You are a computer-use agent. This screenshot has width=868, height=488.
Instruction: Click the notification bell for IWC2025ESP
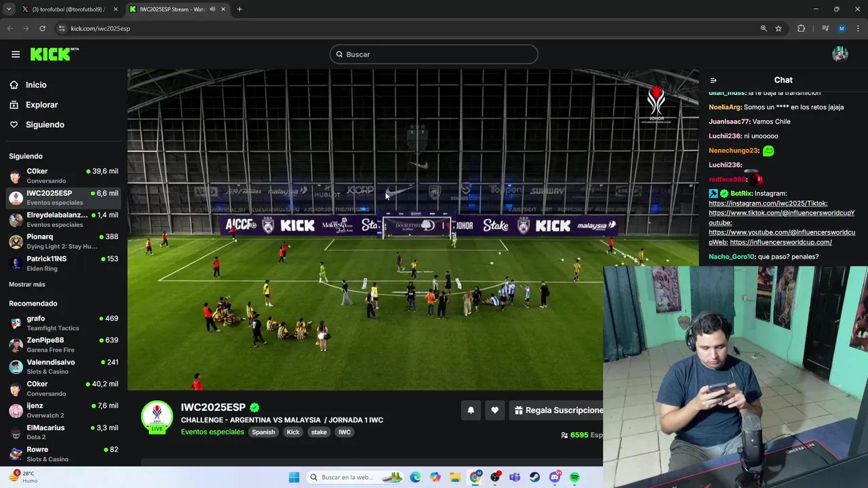coord(471,410)
